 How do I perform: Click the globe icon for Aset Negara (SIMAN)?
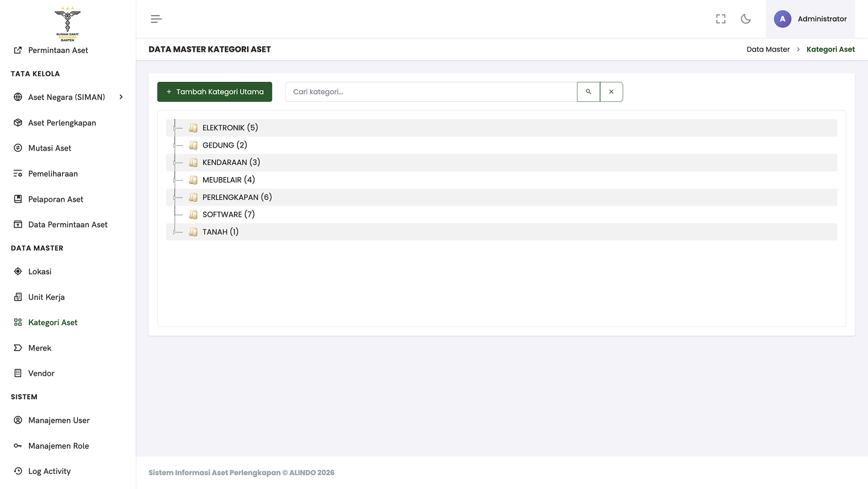point(17,97)
